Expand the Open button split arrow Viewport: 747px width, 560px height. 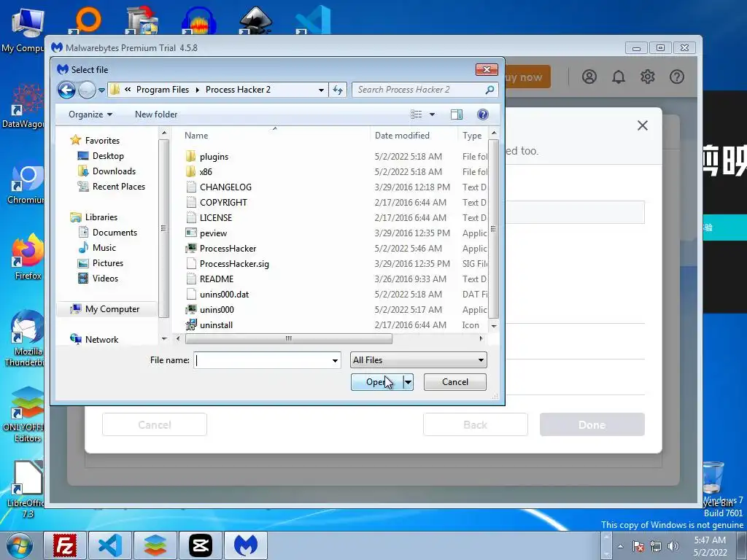tap(408, 382)
